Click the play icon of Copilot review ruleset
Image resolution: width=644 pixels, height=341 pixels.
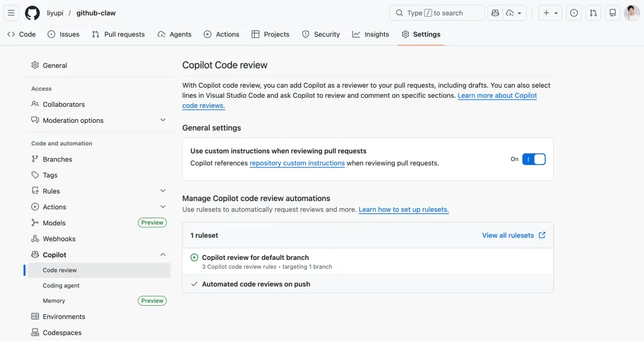click(x=194, y=258)
